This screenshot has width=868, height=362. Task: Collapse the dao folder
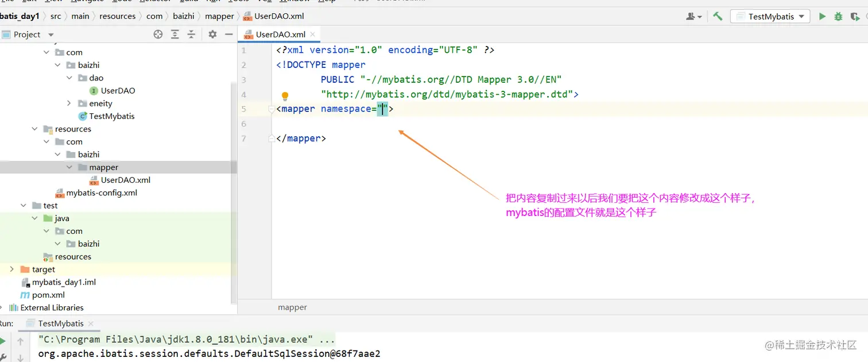(69, 78)
